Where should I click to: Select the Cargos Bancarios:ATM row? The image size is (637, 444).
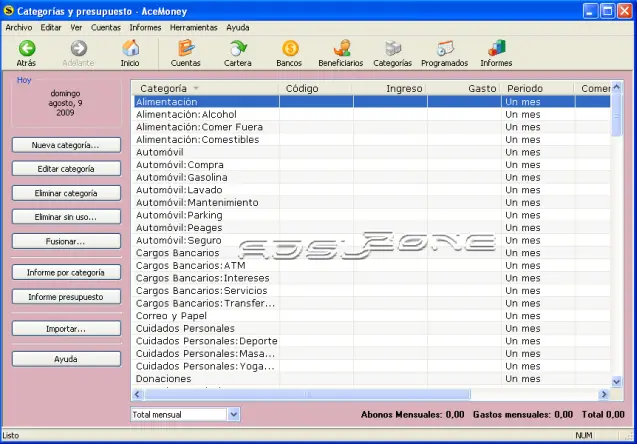pyautogui.click(x=372, y=266)
